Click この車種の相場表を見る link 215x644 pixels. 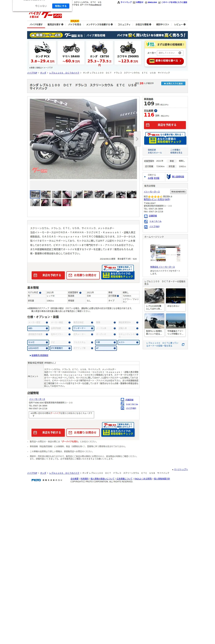coord(176,151)
